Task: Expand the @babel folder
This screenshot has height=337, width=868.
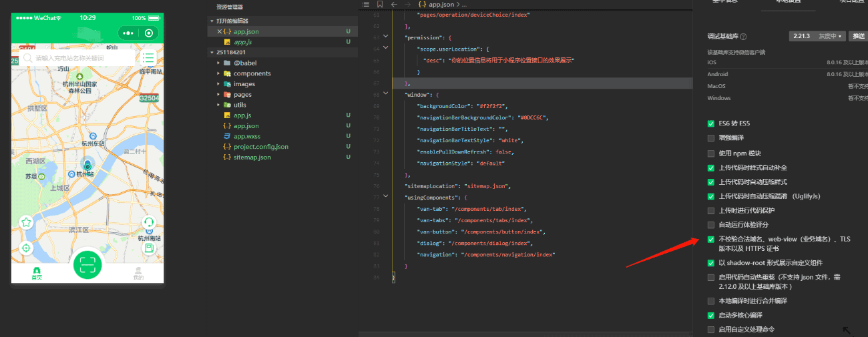Action: tap(218, 63)
